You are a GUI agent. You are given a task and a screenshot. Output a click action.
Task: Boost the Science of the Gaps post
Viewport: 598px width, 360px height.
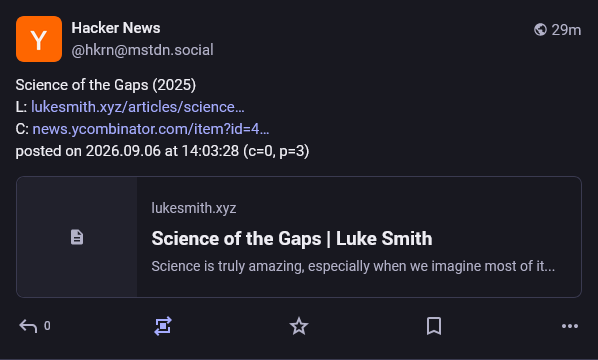[163, 326]
